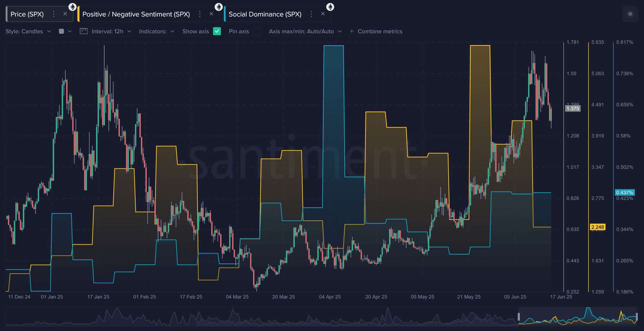Select the Social Dominance (SPX) tab
The height and width of the screenshot is (331, 644).
[265, 14]
